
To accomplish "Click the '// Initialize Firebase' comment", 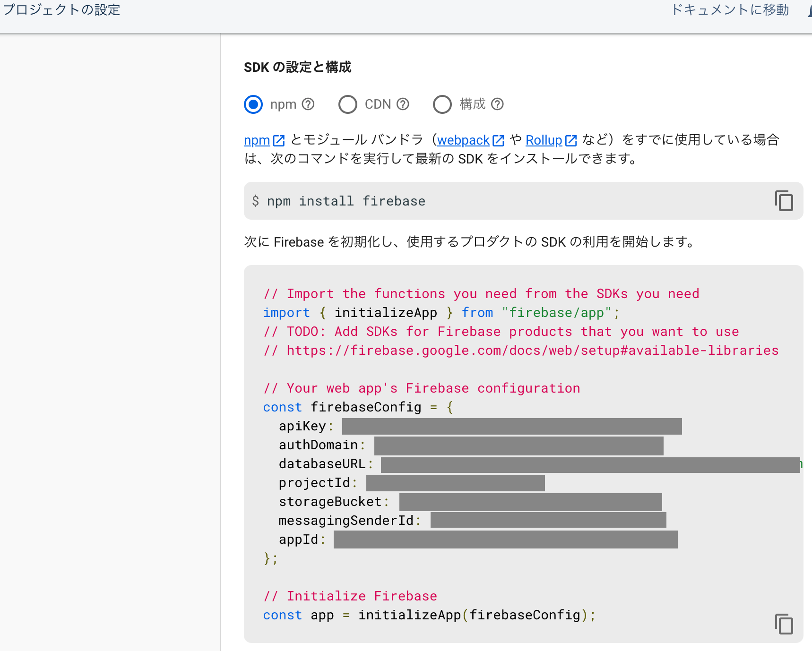I will [x=350, y=596].
